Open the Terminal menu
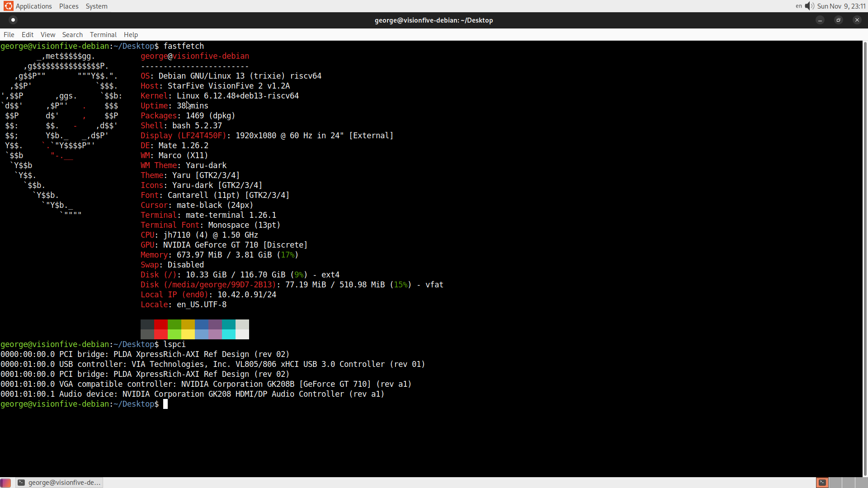 point(103,35)
